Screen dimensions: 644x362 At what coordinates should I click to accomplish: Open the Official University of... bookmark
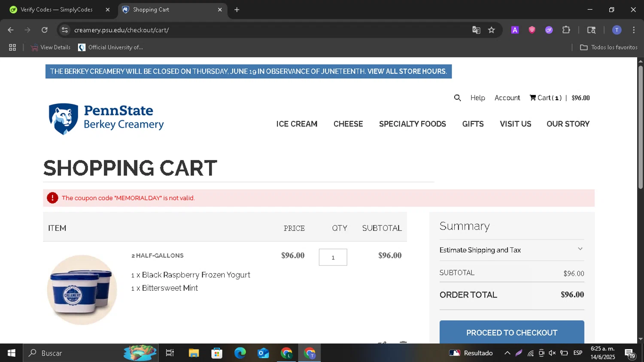tap(111, 47)
